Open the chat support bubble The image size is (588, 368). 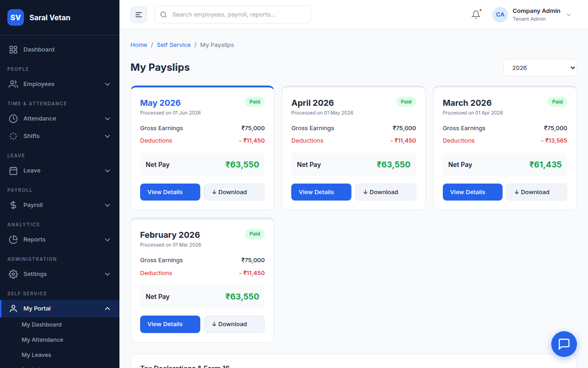pos(564,344)
